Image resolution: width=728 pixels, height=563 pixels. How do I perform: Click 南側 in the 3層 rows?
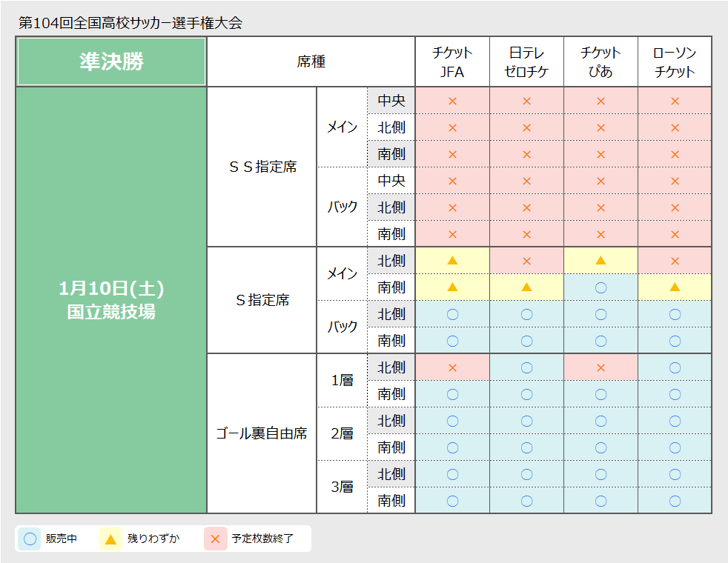point(391,501)
